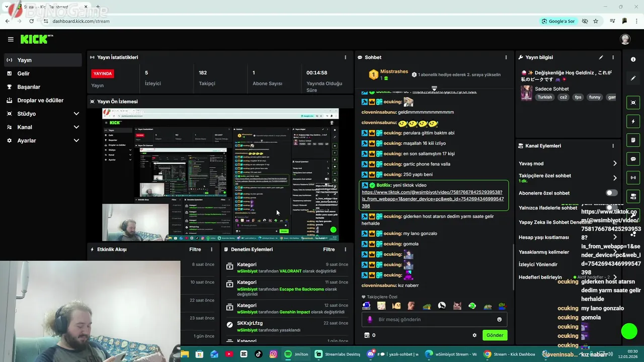The image size is (644, 362).
Task: Toggle stream preview panel icon in rail
Action: [x=633, y=103]
